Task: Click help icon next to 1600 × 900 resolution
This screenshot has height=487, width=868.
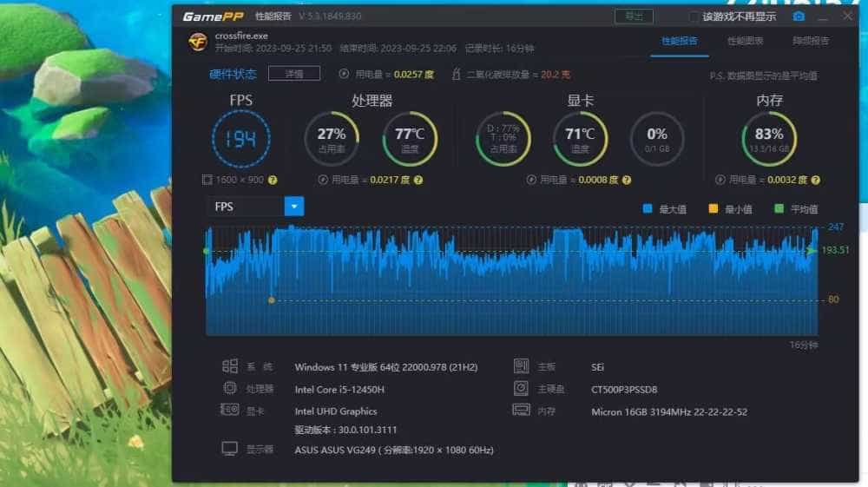Action: click(273, 180)
